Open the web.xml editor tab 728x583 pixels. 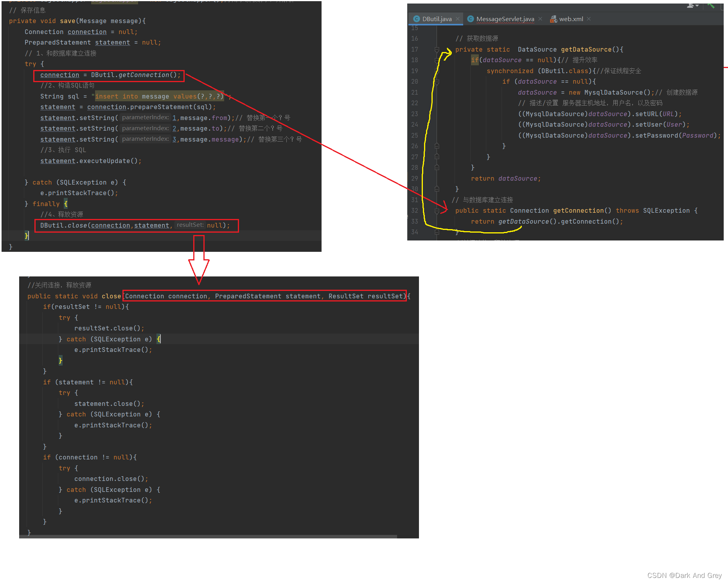point(571,19)
